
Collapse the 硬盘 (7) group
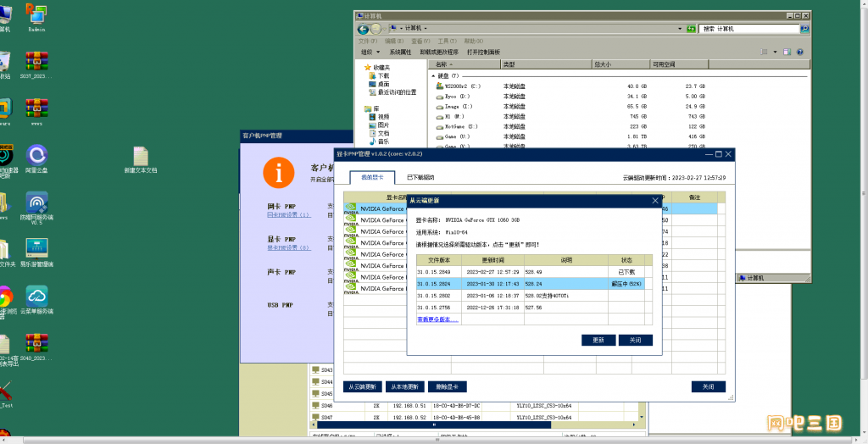[x=433, y=76]
